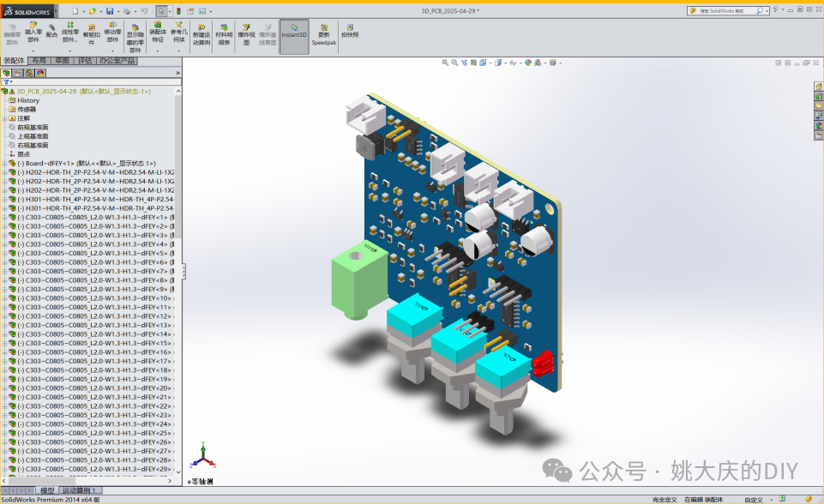Select the 原点 origin tree item
The width and height of the screenshot is (824, 504).
[24, 154]
